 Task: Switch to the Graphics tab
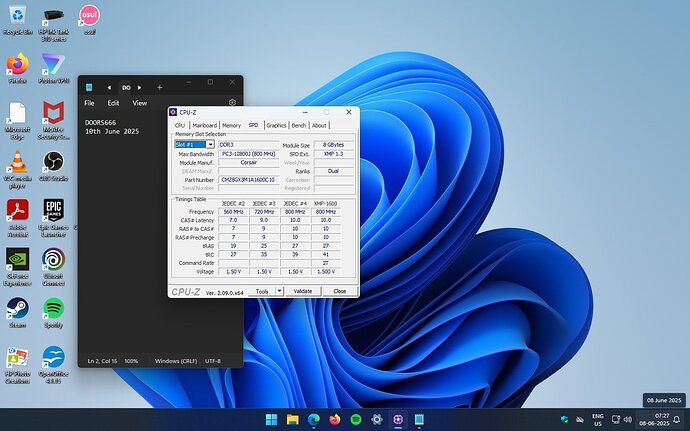coord(276,125)
